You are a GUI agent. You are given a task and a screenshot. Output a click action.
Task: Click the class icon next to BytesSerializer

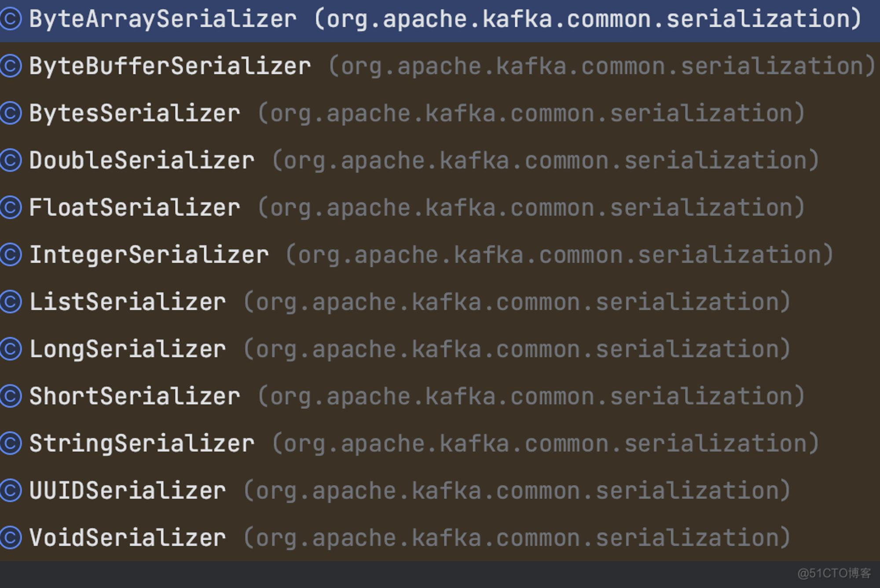click(11, 113)
